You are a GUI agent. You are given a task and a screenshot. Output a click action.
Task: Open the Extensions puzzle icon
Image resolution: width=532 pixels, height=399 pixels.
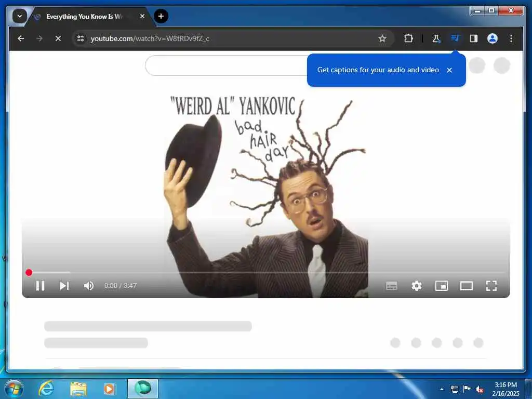click(408, 38)
